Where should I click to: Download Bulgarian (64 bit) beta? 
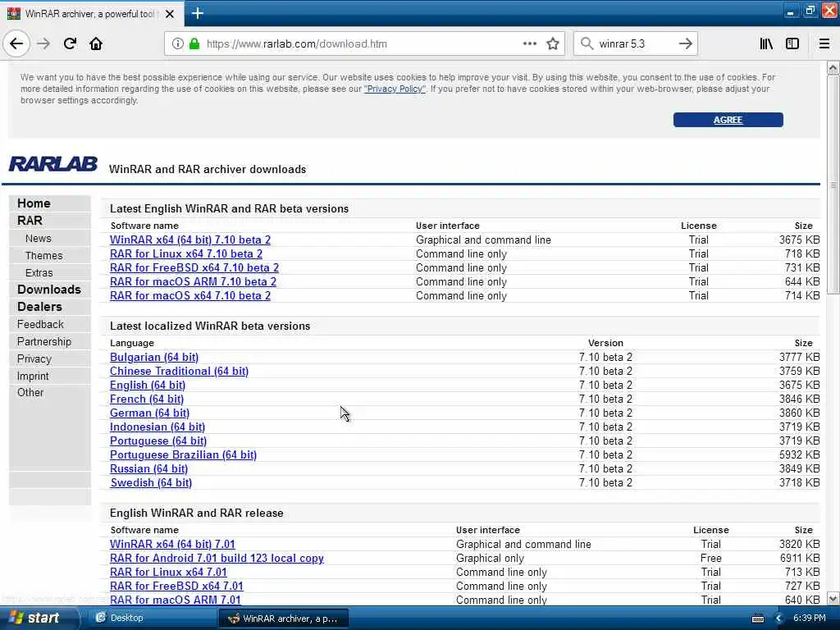point(153,358)
